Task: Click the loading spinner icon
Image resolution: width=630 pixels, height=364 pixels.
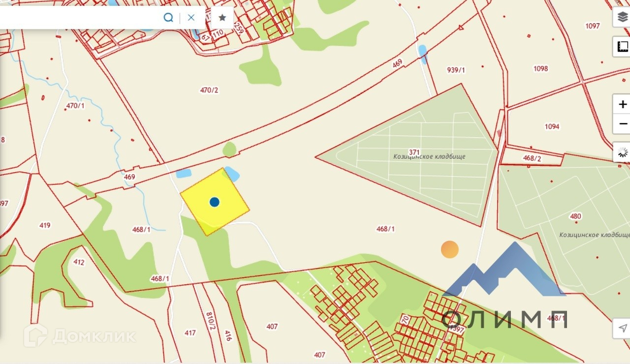Action: pos(622,152)
